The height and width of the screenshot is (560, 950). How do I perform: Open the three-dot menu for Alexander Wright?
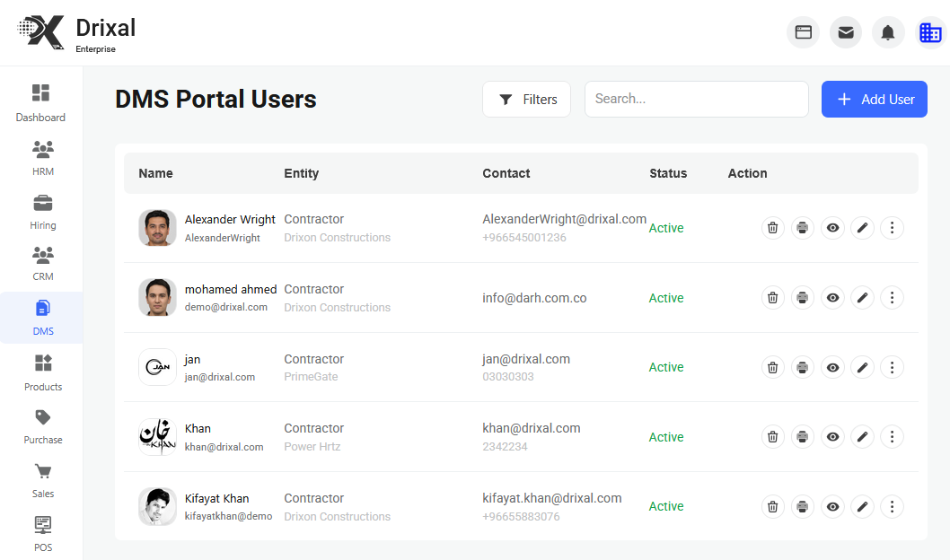pos(892,228)
